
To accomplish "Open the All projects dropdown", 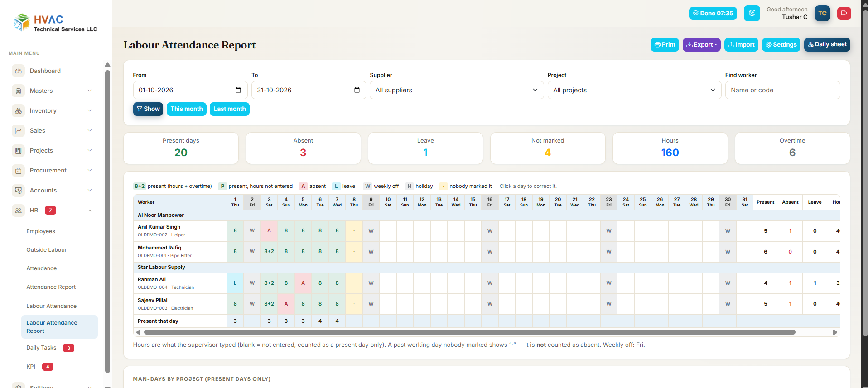I will coord(634,90).
